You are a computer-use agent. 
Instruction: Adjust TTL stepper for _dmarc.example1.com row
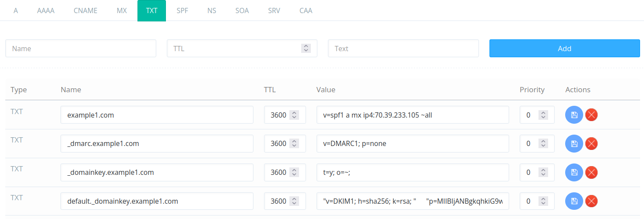[295, 144]
